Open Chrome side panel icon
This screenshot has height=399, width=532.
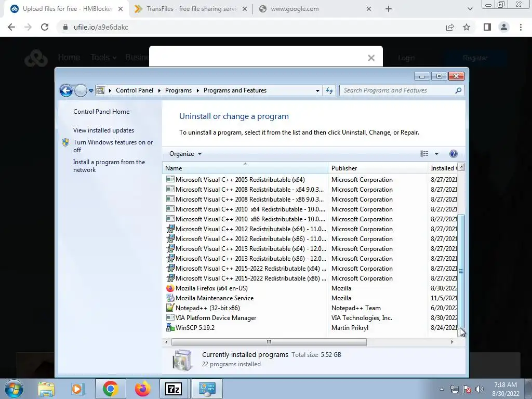point(487,27)
